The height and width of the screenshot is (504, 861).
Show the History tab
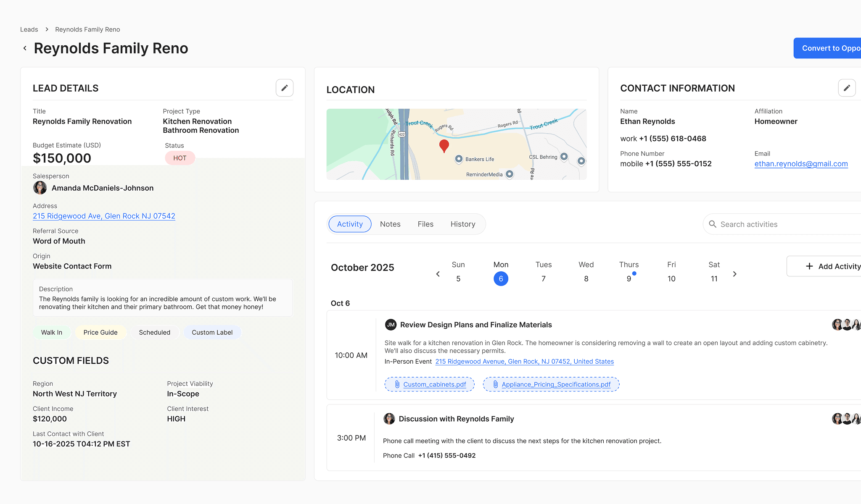462,224
